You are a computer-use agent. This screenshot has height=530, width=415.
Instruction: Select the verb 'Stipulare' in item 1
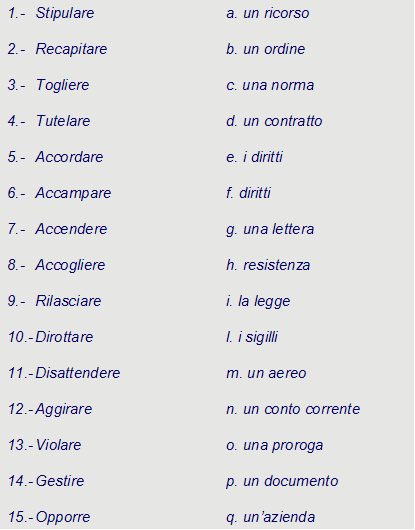point(65,13)
